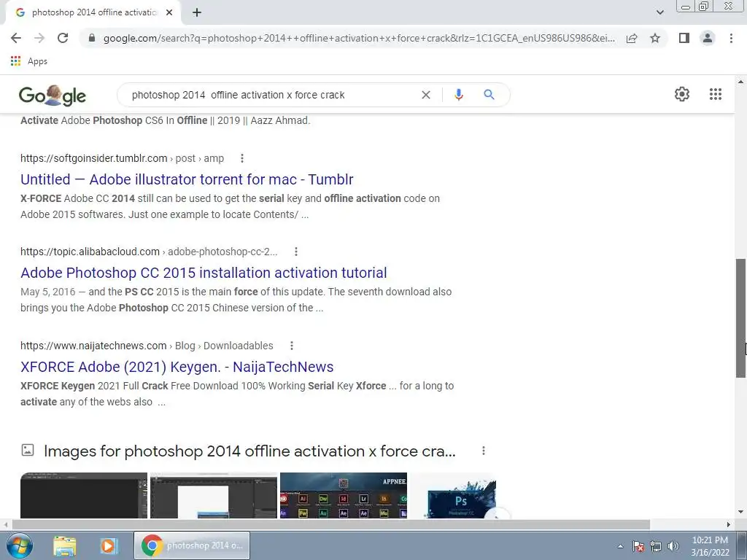
Task: Open more options for naijatechnews result
Action: 292,346
